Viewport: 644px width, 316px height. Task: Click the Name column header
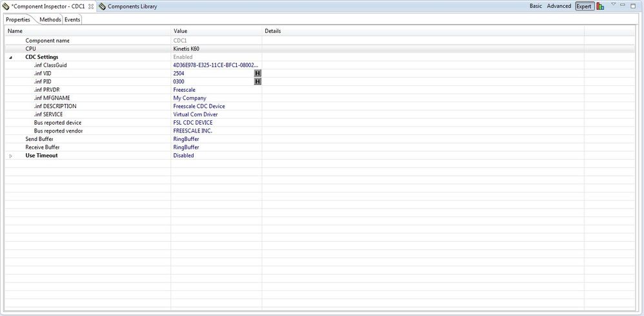(88, 31)
